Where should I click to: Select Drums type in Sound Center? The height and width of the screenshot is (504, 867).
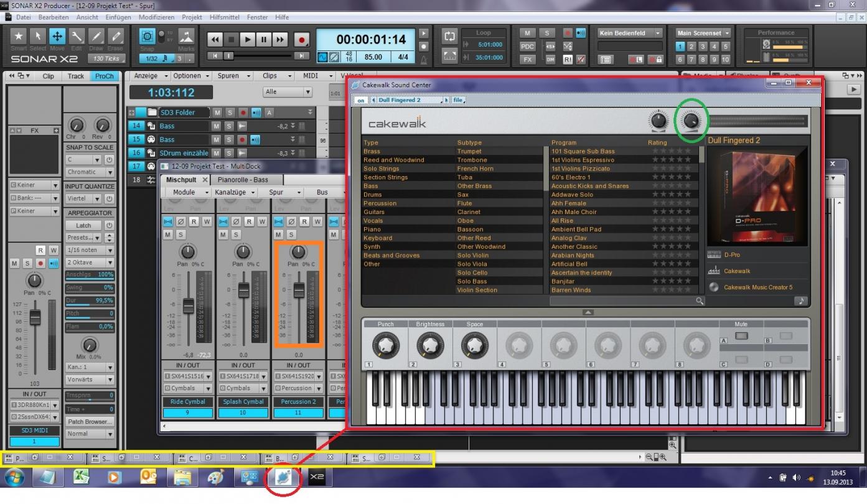pyautogui.click(x=373, y=195)
